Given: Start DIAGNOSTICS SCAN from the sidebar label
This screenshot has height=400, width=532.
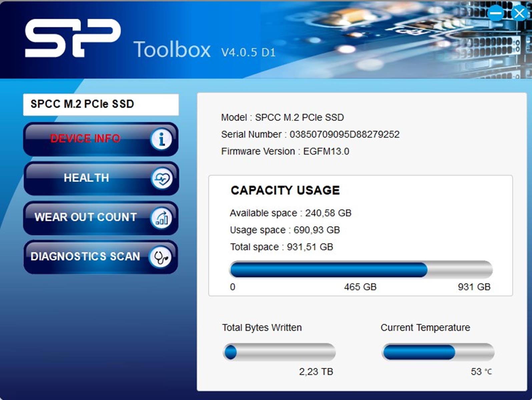Looking at the screenshot, I should tap(85, 256).
